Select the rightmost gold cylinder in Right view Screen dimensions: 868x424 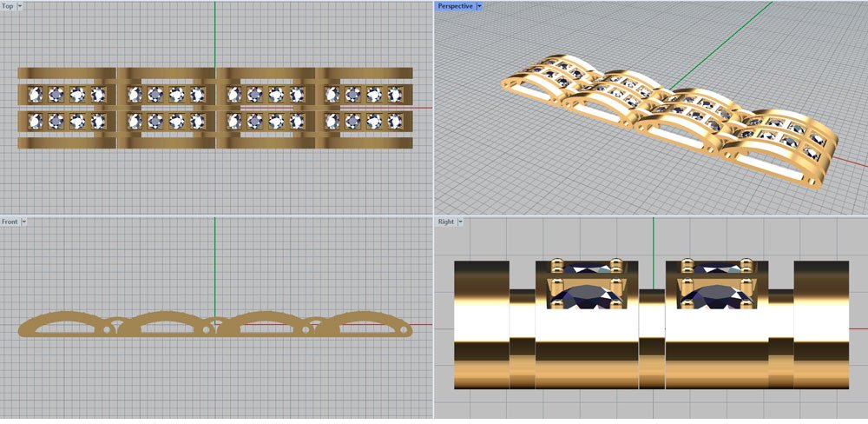click(x=821, y=323)
